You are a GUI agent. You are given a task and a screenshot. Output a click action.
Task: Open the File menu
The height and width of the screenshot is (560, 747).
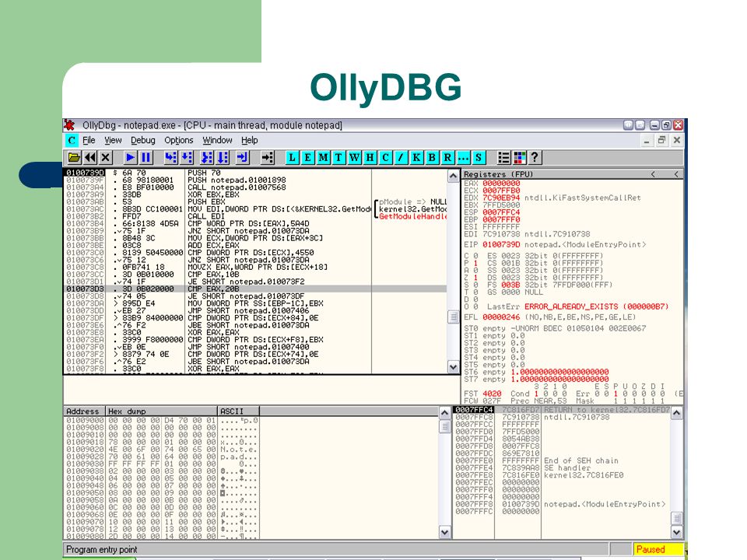[x=89, y=141]
